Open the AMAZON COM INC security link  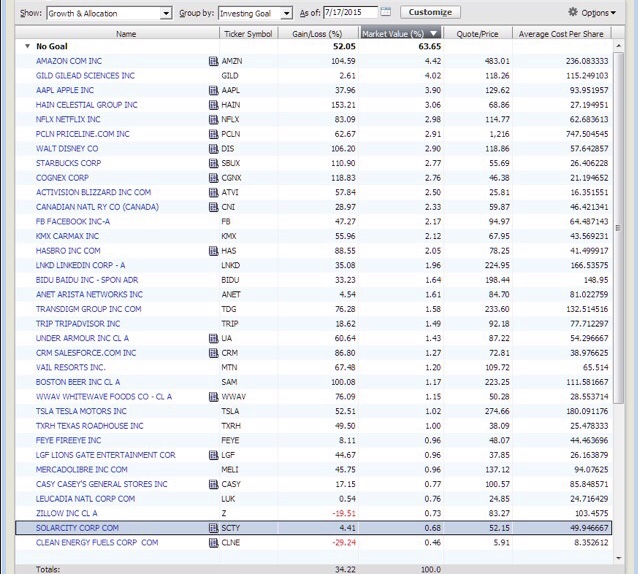point(69,61)
